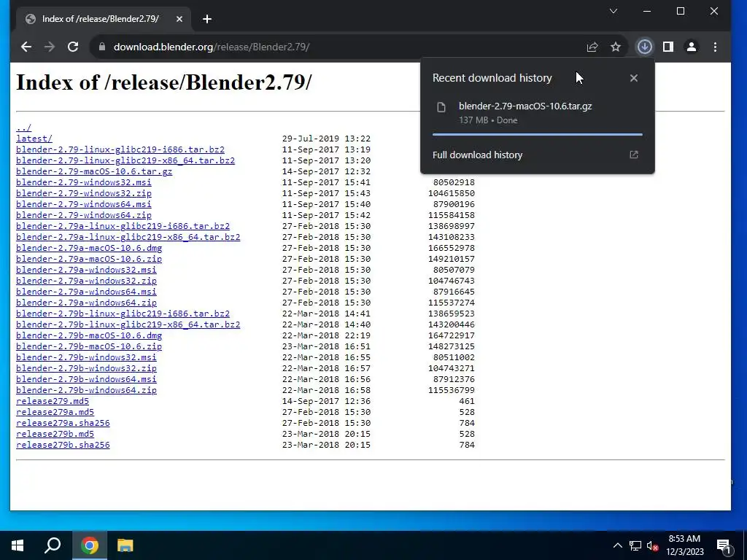Click the ../ parent directory link
The width and height of the screenshot is (747, 560).
pos(23,128)
